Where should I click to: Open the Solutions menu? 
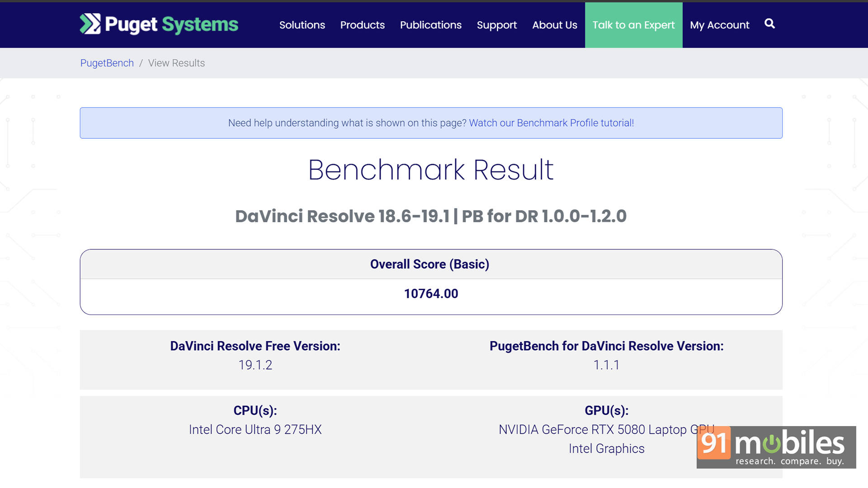click(302, 25)
